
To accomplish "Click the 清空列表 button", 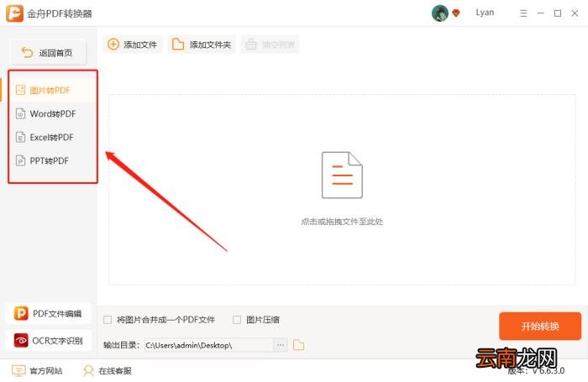I will coord(270,44).
